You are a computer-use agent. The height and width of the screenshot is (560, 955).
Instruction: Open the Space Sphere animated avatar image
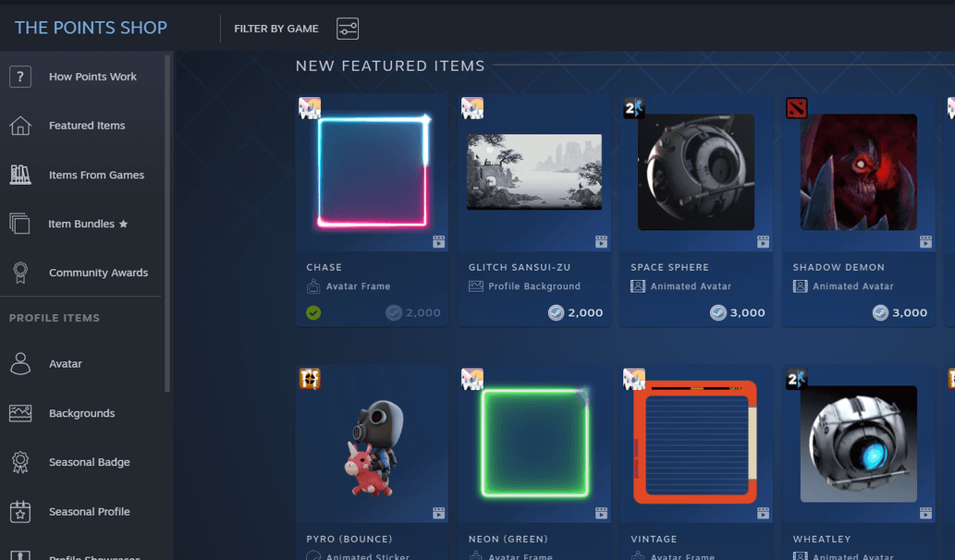click(x=696, y=172)
